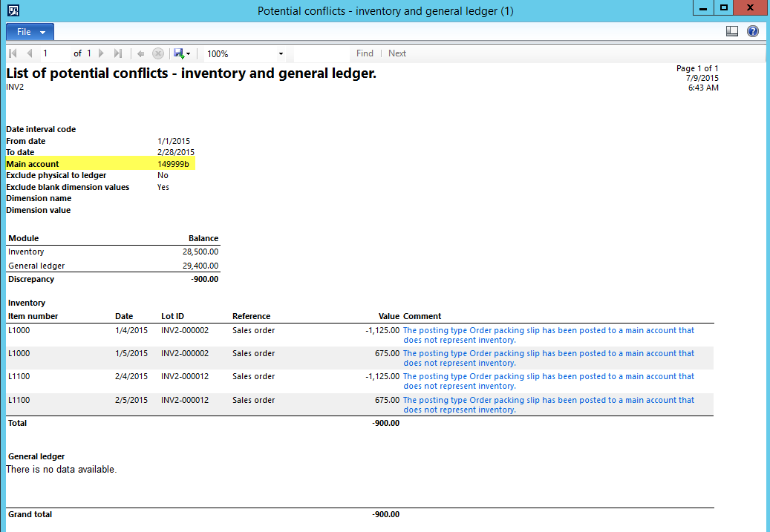770x532 pixels.
Task: Click the comment link for 2/5/2015 row
Action: pos(548,404)
